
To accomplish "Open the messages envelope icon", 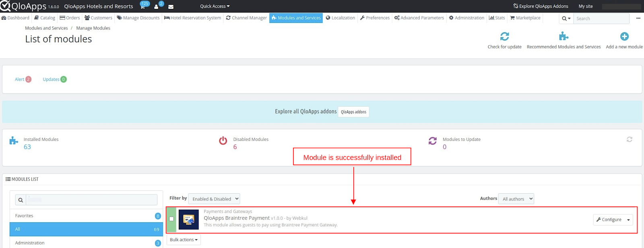I will 171,7.
